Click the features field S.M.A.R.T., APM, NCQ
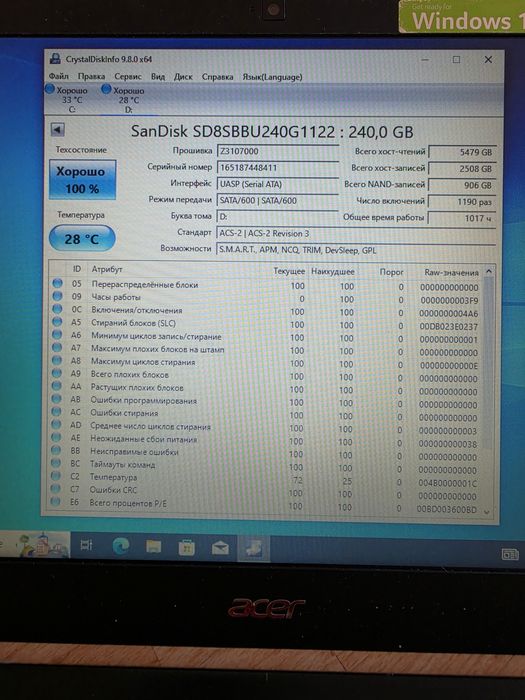Screen dimensions: 525x700 (356, 250)
